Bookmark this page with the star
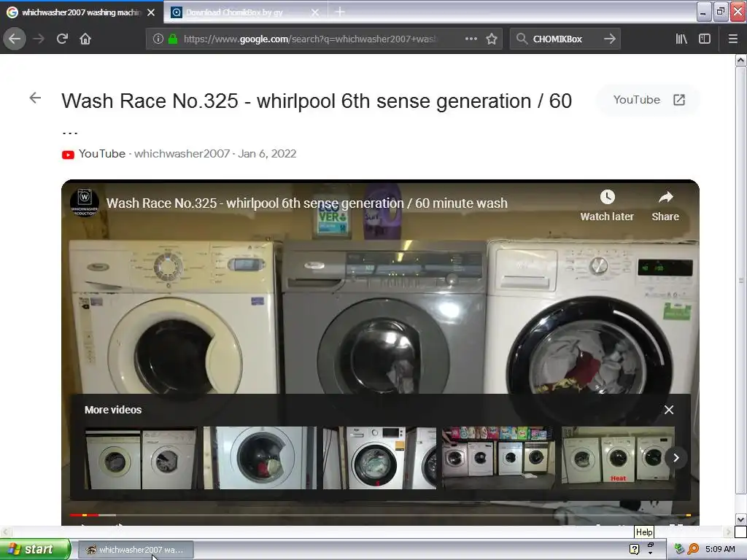Viewport: 747px width, 560px height. coord(492,39)
